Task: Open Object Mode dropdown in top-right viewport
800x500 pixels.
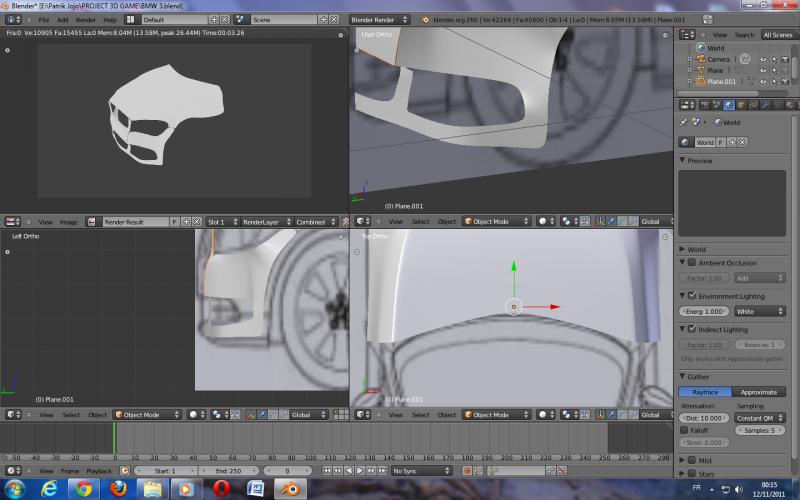Action: [496, 221]
